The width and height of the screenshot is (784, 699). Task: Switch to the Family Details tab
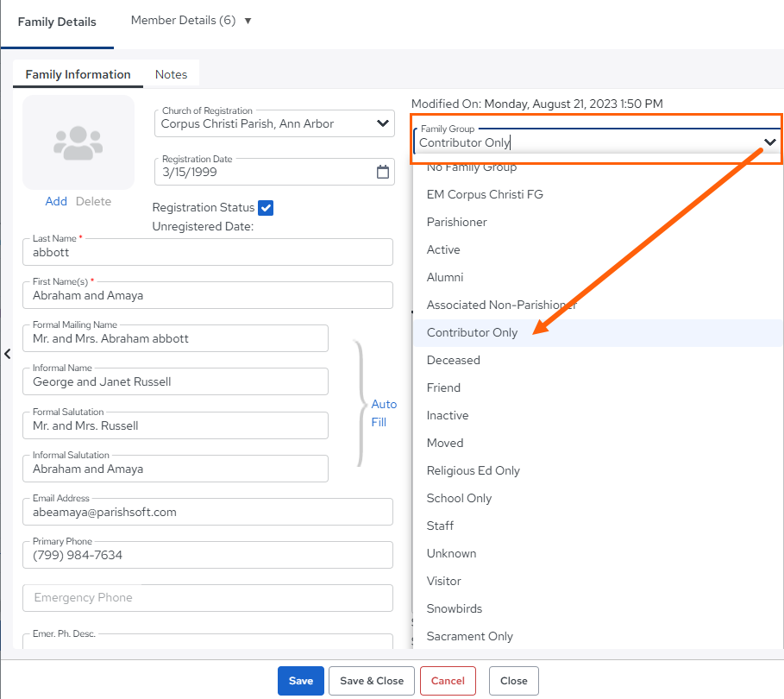(x=57, y=22)
